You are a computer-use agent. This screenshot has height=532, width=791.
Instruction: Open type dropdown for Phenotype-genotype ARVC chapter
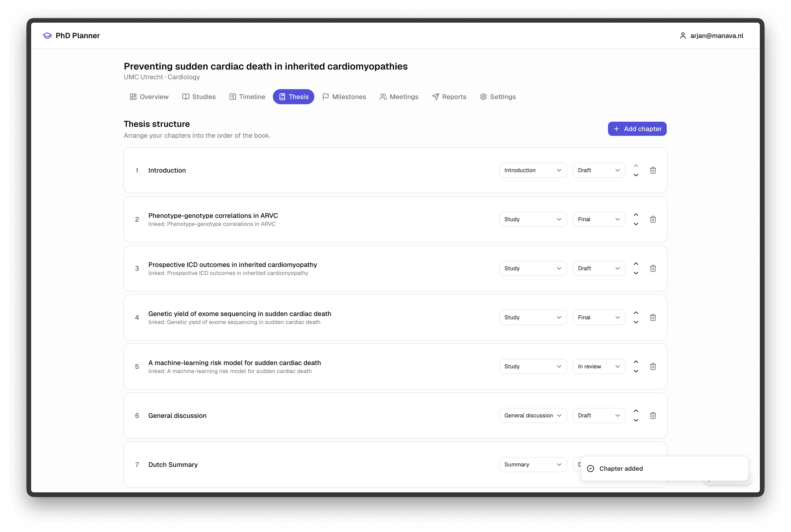(533, 219)
